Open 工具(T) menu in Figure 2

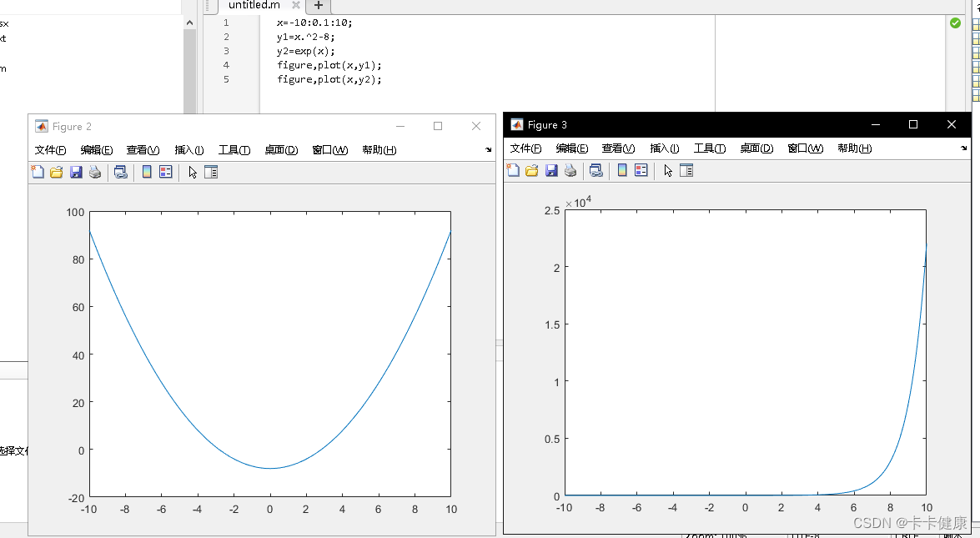pos(234,150)
